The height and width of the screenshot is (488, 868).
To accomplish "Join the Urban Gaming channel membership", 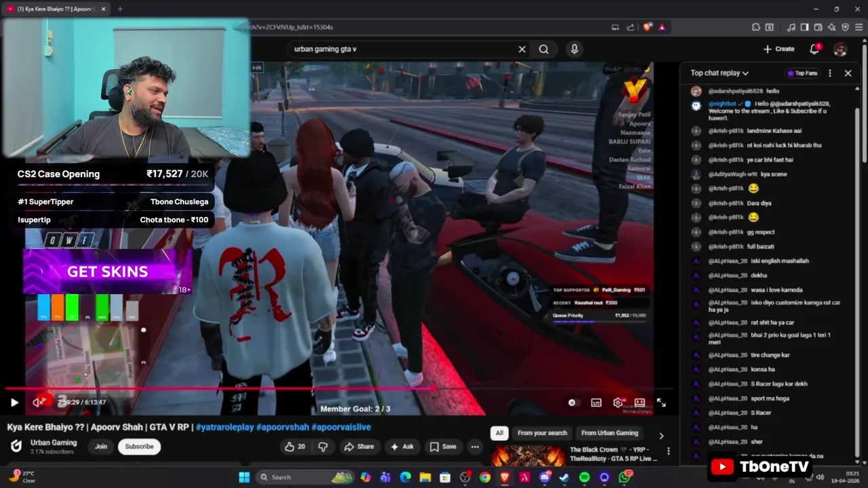I will coord(101,447).
